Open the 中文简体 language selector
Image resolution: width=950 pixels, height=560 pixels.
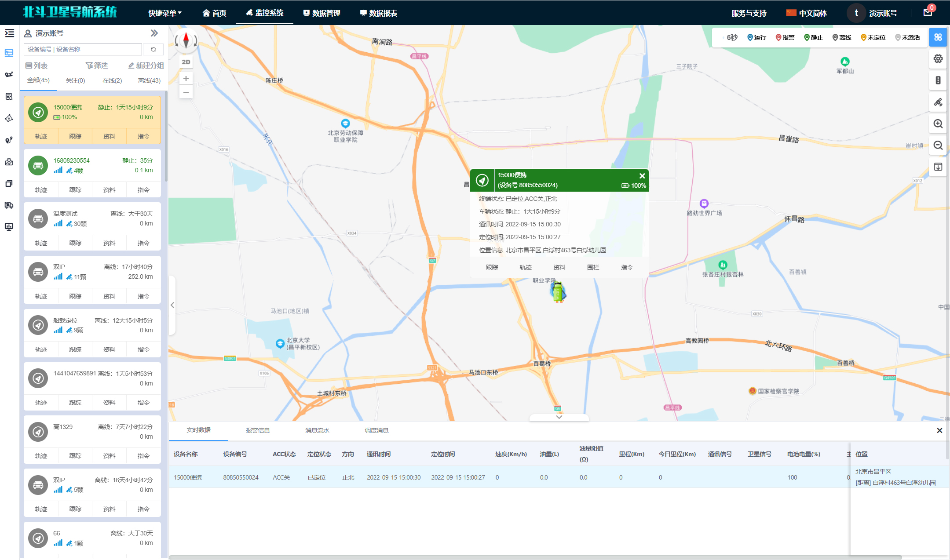[807, 13]
